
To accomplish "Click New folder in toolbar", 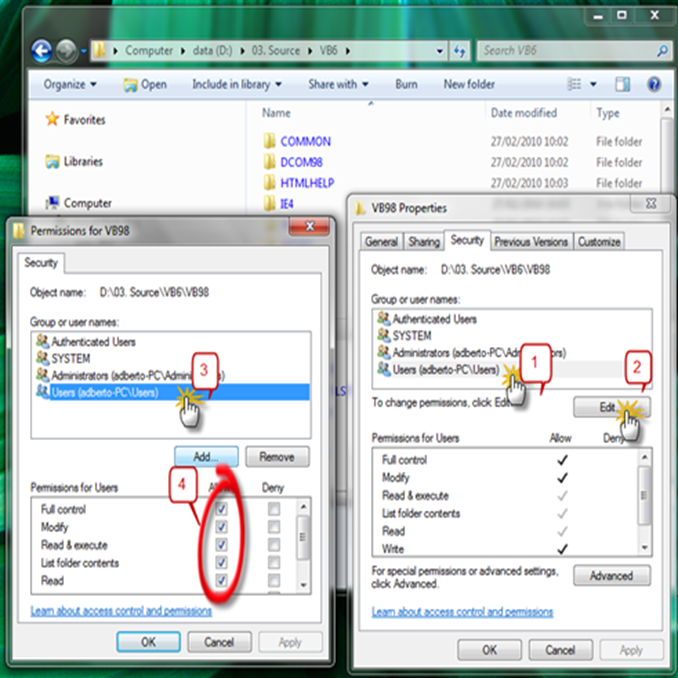I will (469, 84).
